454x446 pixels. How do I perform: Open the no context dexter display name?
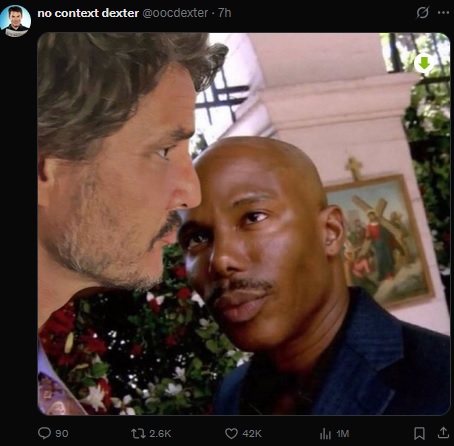coord(88,13)
